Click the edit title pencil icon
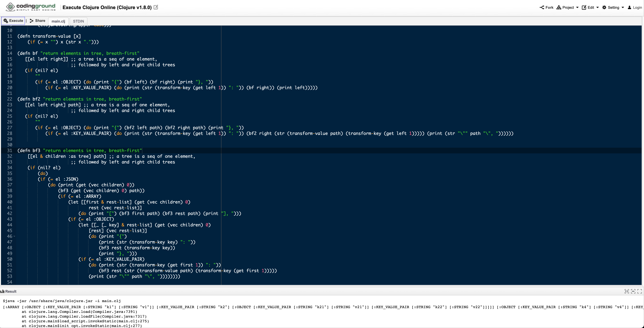Image resolution: width=644 pixels, height=328 pixels. pyautogui.click(x=156, y=7)
